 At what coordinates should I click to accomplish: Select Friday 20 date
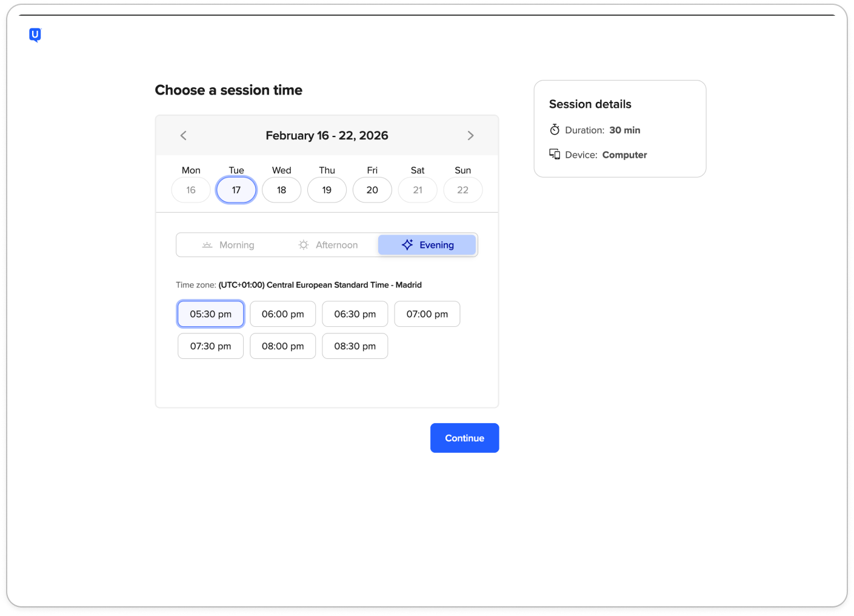tap(372, 190)
